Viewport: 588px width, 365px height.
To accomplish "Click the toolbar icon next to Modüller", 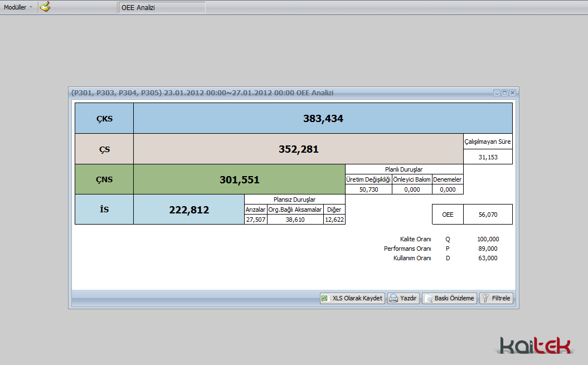I will pos(45,7).
